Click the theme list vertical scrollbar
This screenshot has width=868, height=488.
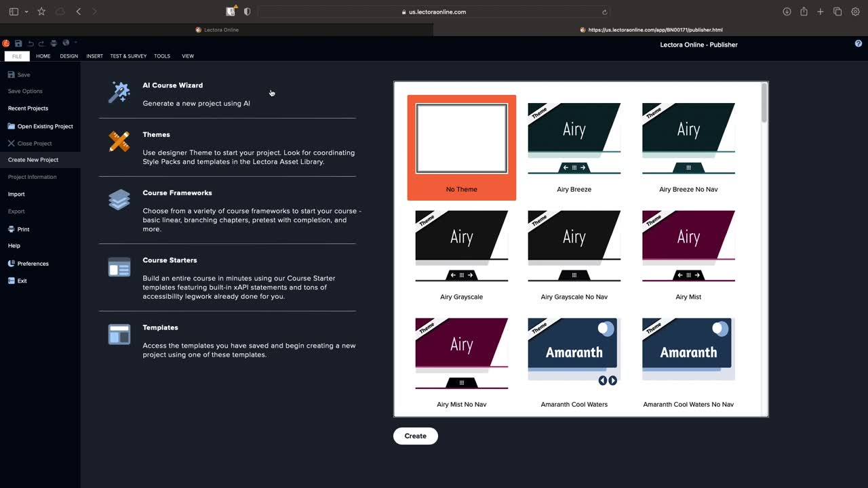pos(764,249)
